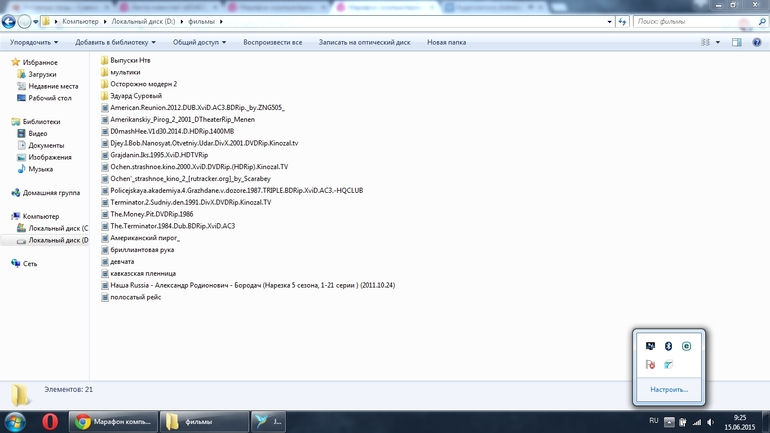The width and height of the screenshot is (770, 433).
Task: Open Локальный диск (C in sidebar
Action: pos(53,228)
